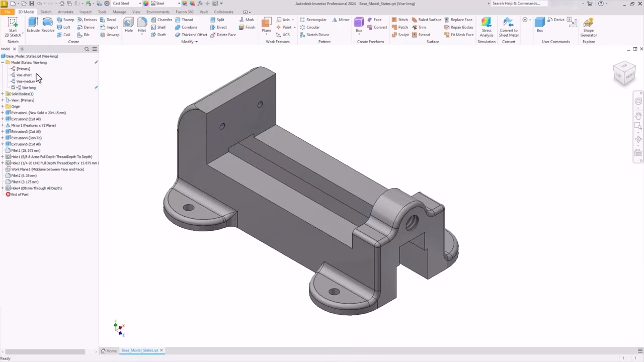This screenshot has width=644, height=362.
Task: Toggle the Vise-long model state checkbox
Action: point(14,87)
